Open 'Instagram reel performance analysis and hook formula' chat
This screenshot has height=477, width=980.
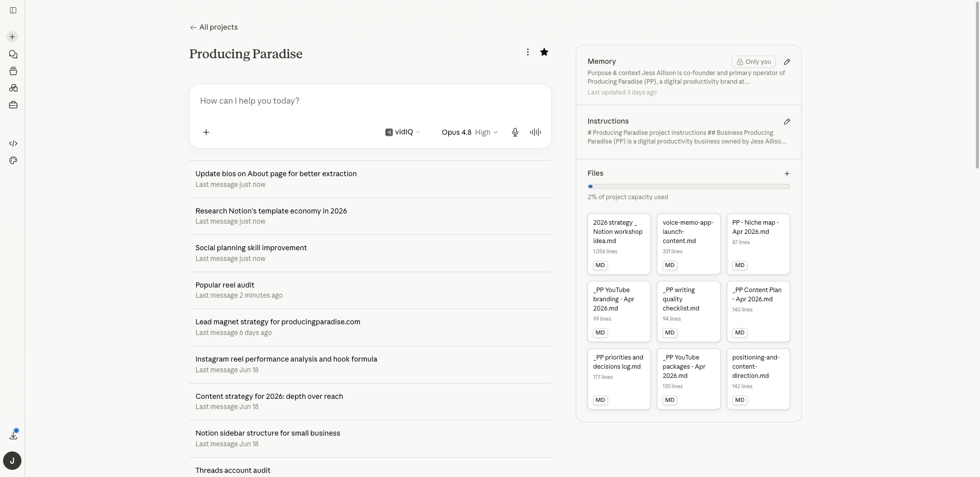click(370, 365)
